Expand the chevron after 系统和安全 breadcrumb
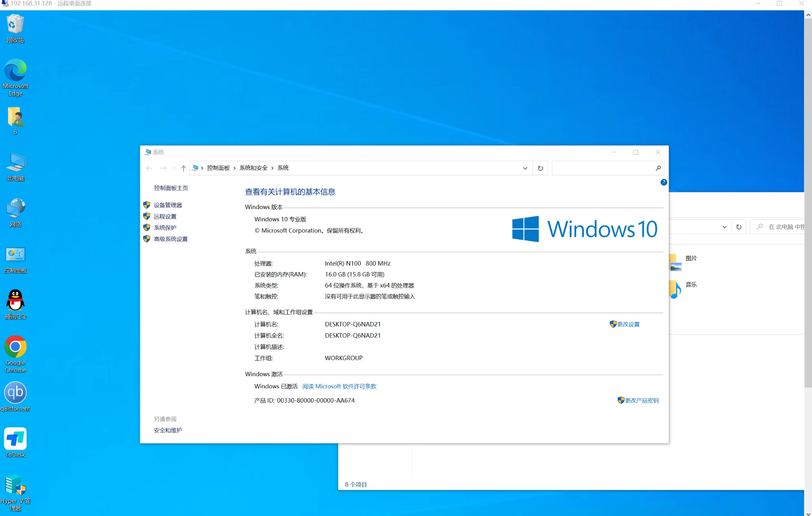The image size is (812, 516). [272, 168]
